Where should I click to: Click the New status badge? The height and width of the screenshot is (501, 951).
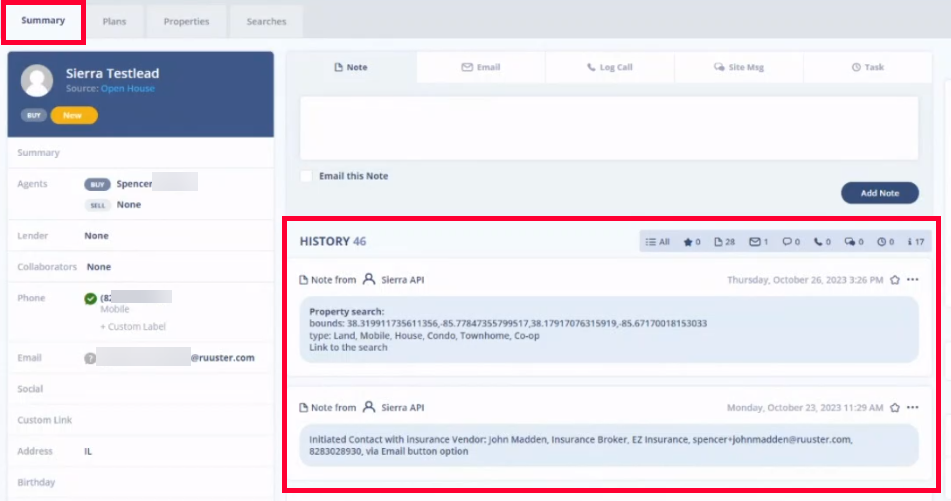click(x=73, y=115)
